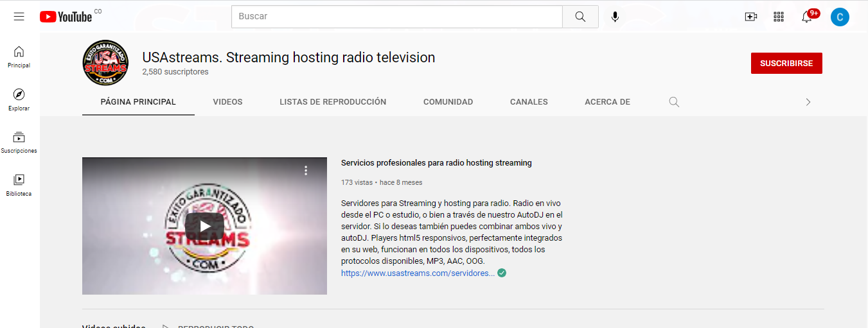Click the USAstreams channel avatar
Screen dimensions: 868x328
[105, 63]
